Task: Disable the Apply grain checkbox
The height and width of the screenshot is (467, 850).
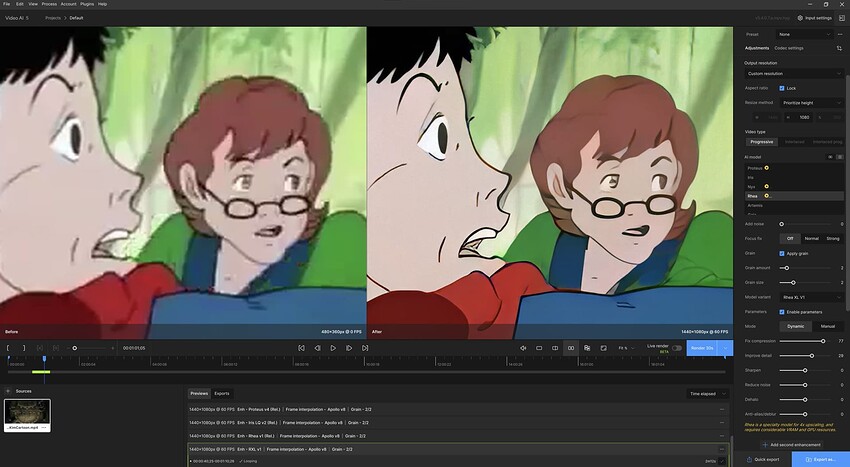Action: tap(782, 253)
